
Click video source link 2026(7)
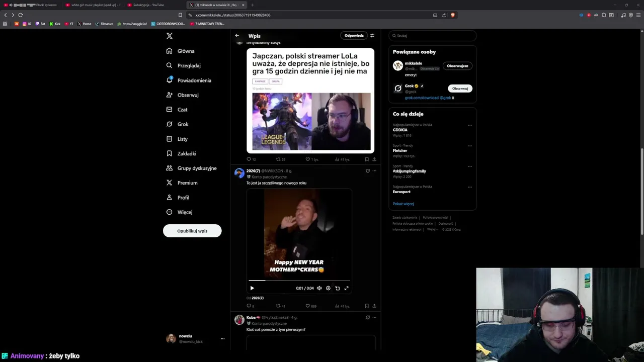pos(258,298)
